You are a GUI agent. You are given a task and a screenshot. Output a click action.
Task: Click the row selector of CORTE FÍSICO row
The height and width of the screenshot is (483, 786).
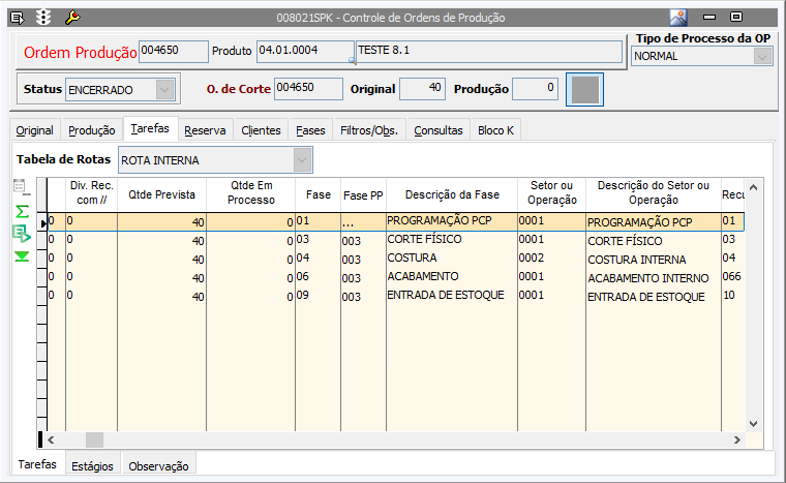(42, 240)
